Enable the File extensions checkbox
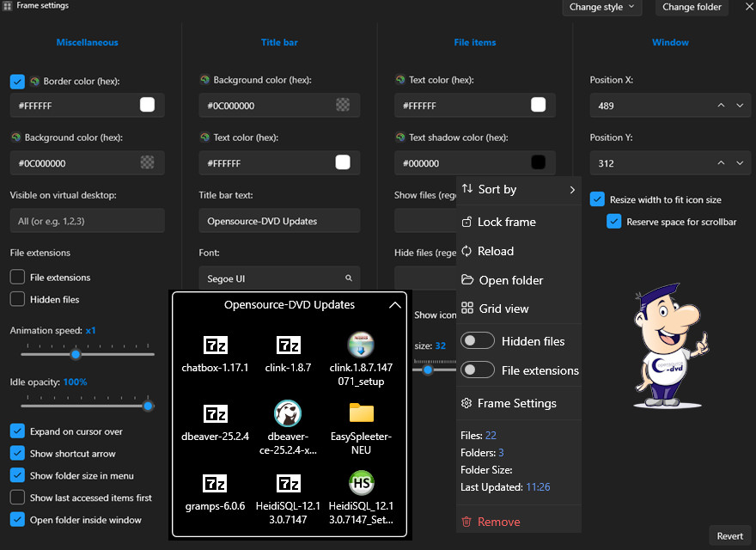The width and height of the screenshot is (756, 550). [x=17, y=278]
